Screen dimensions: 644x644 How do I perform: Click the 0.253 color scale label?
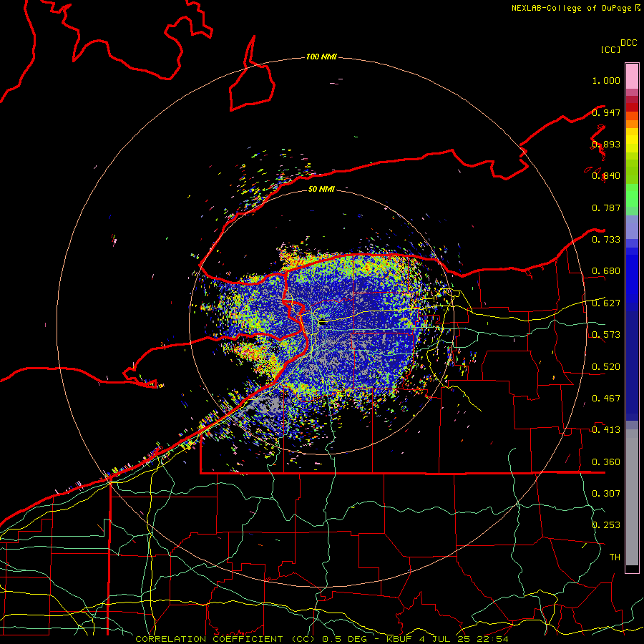(606, 525)
